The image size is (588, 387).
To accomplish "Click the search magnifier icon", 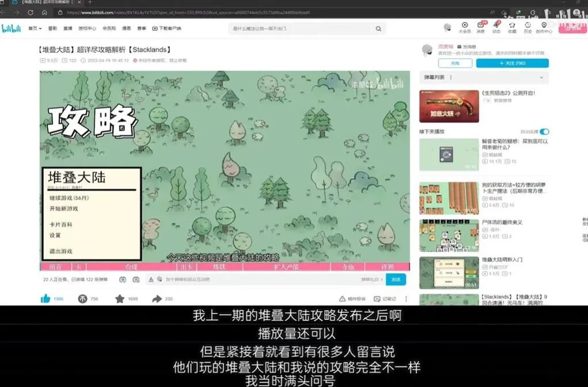I will [x=378, y=29].
